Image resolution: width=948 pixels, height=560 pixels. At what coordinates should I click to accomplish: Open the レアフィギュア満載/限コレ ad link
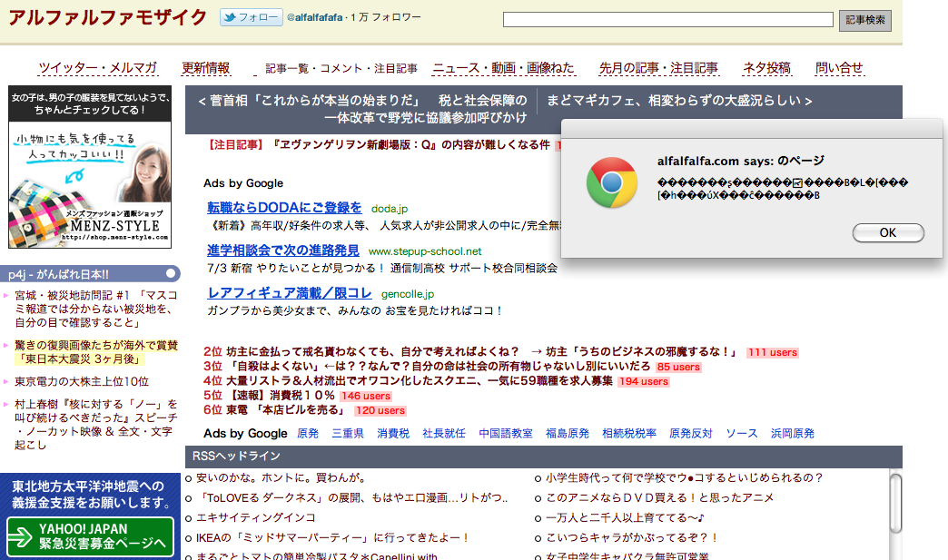(x=290, y=293)
